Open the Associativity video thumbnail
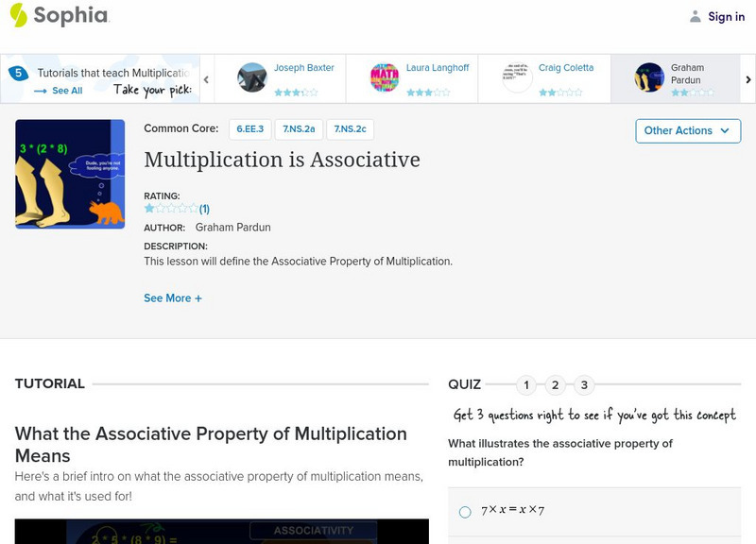756x544 pixels. click(x=217, y=534)
